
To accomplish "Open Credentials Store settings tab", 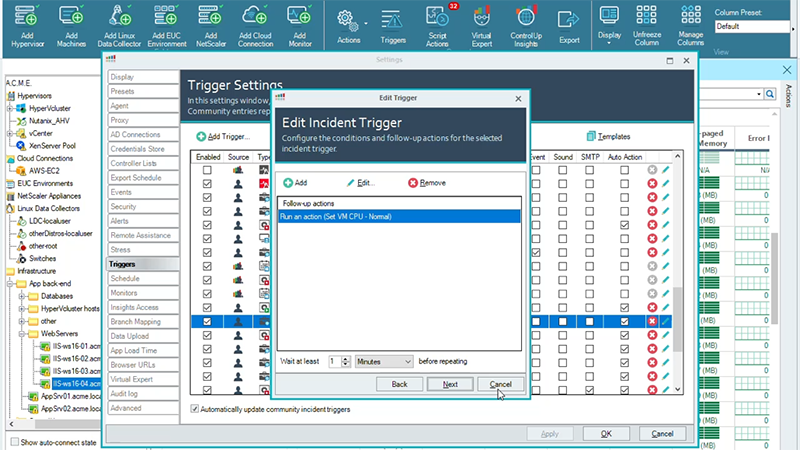I will (x=143, y=149).
